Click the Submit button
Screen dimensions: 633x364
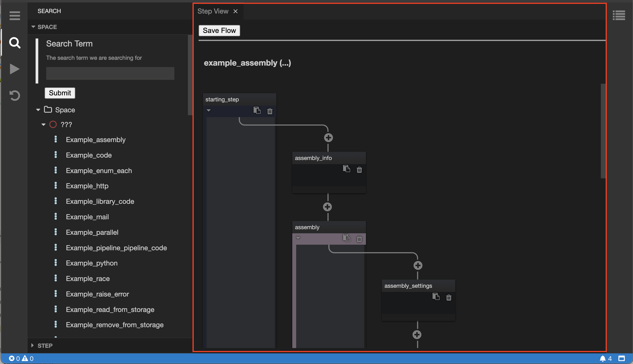pyautogui.click(x=60, y=93)
